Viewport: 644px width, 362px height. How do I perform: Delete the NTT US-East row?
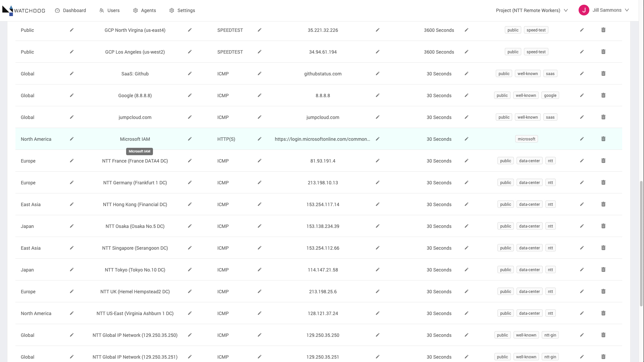coord(603,313)
